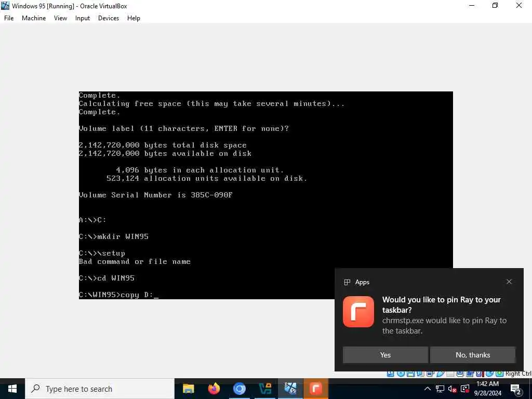This screenshot has height=399, width=532.
Task: Click No, thanks in pin prompt
Action: pos(473,355)
